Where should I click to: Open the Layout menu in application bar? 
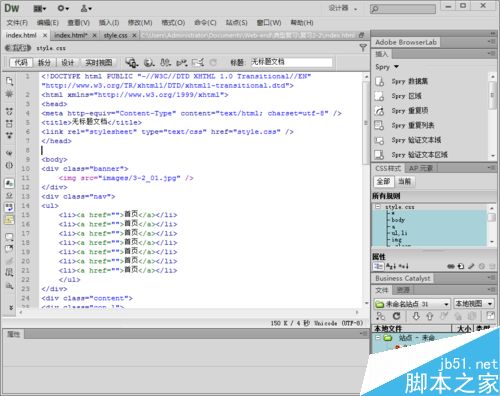[x=40, y=9]
